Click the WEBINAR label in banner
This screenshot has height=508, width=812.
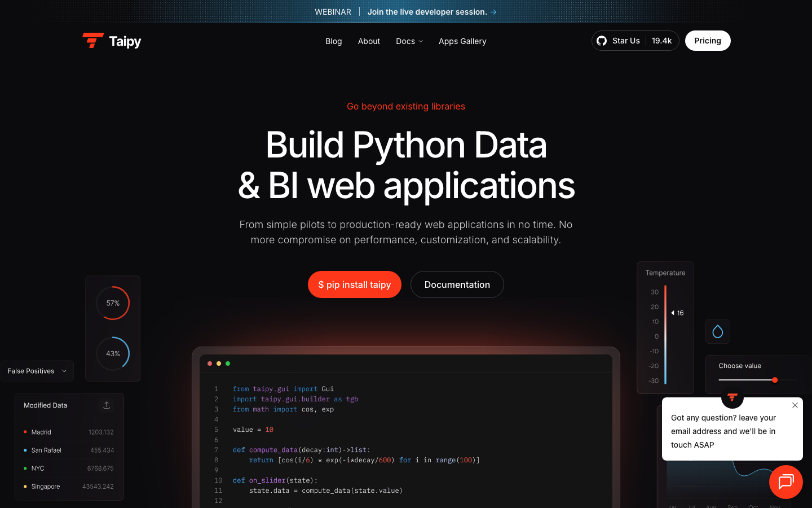[x=333, y=12]
